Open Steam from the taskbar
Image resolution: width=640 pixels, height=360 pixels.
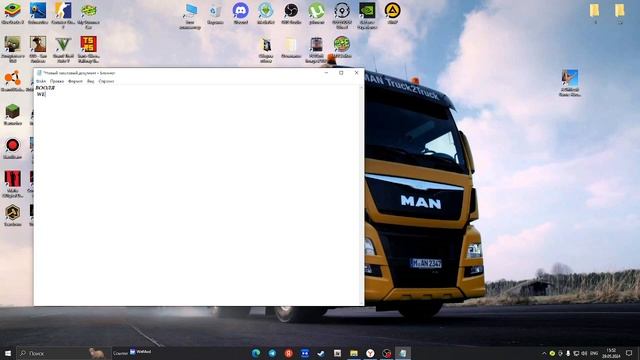321,353
